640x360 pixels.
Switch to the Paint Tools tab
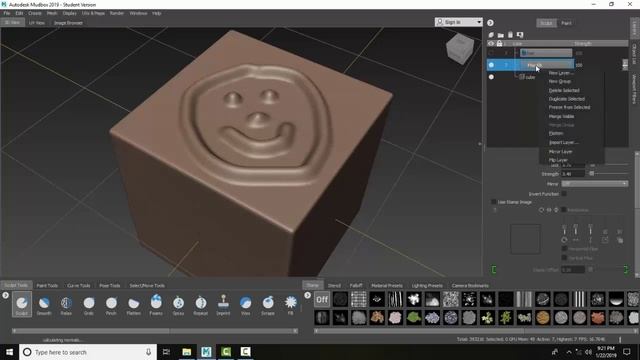47,285
